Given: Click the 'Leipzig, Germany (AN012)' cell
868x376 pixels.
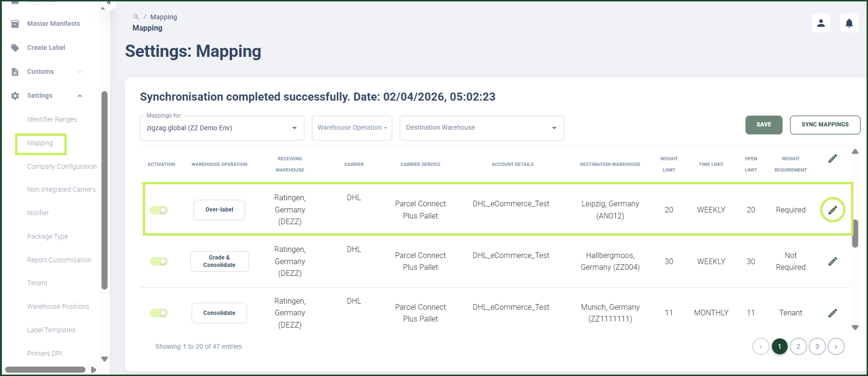Looking at the screenshot, I should click(610, 210).
